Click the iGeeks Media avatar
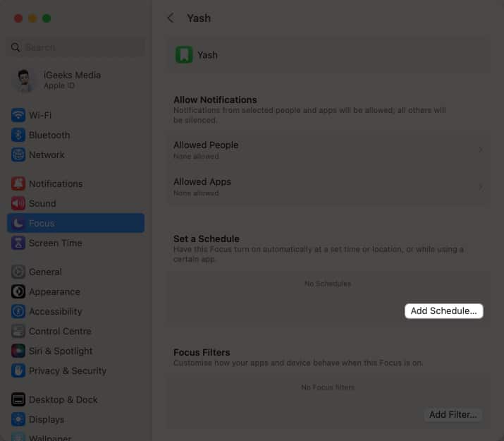Screen dimensions: 504x441 tap(24, 80)
